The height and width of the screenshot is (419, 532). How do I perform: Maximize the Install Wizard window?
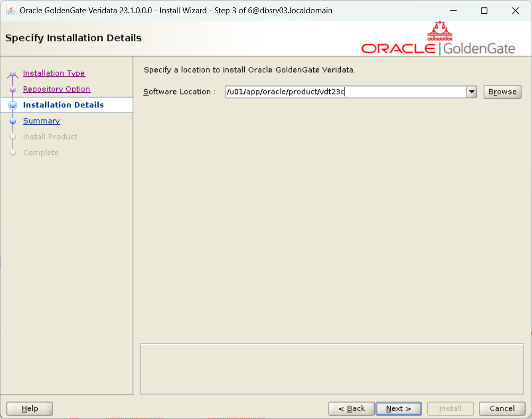click(x=484, y=11)
